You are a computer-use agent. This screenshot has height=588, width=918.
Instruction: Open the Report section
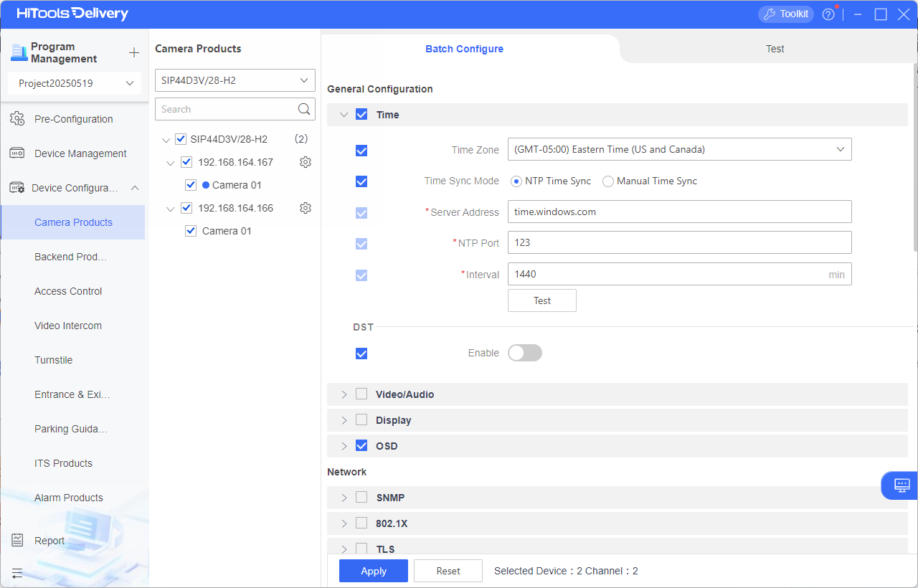pos(49,541)
